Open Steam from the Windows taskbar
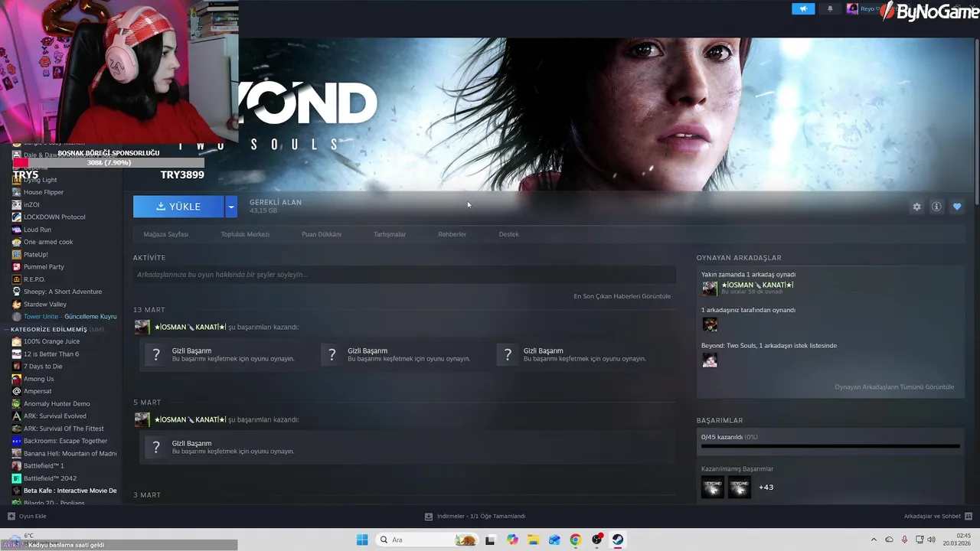This screenshot has height=551, width=980. (617, 540)
